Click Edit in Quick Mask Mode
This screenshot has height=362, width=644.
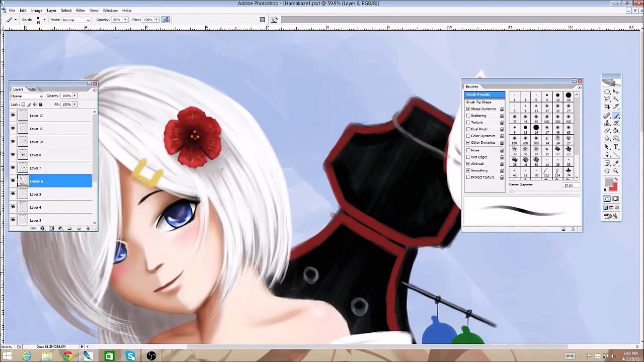coord(615,198)
